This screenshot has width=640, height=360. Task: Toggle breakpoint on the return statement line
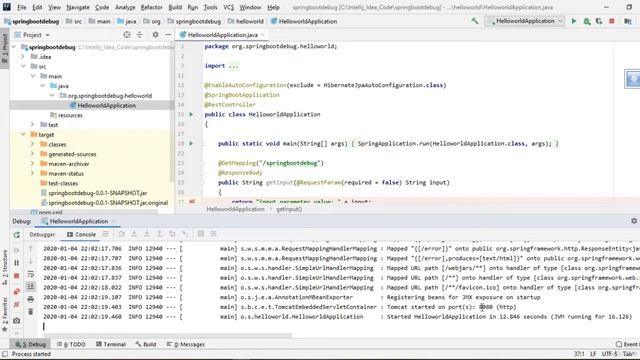[x=192, y=201]
